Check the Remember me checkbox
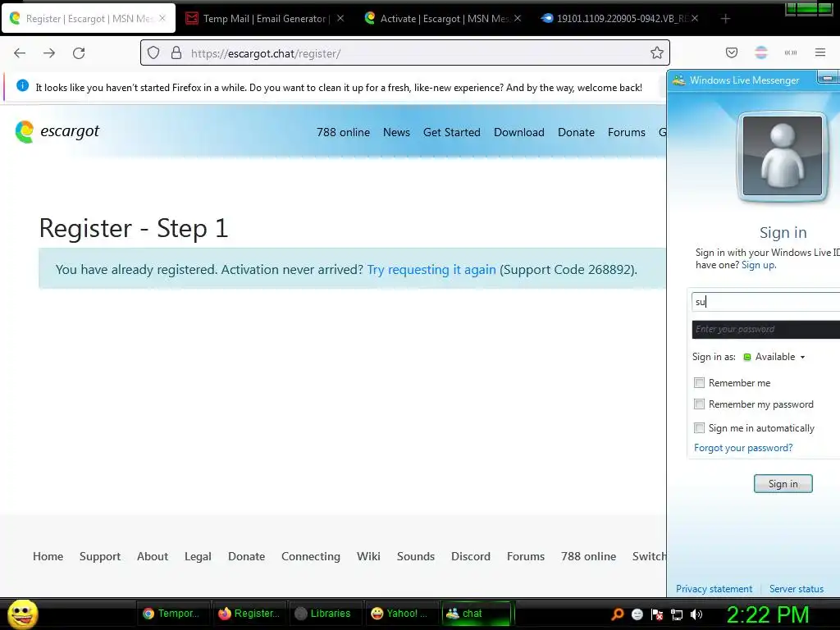 tap(699, 382)
